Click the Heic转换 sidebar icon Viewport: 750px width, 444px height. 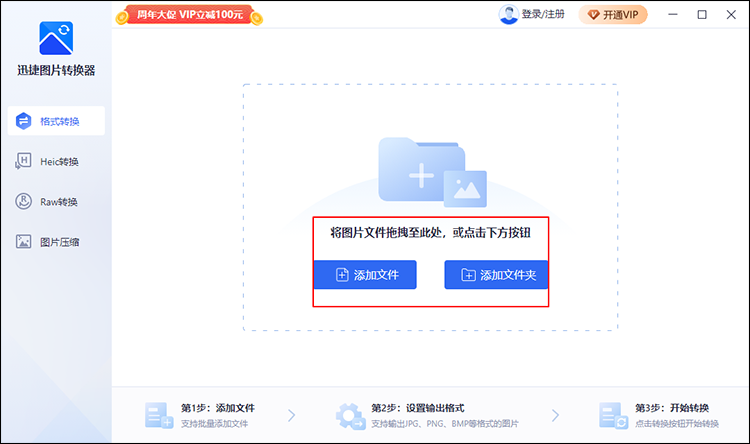click(x=23, y=161)
